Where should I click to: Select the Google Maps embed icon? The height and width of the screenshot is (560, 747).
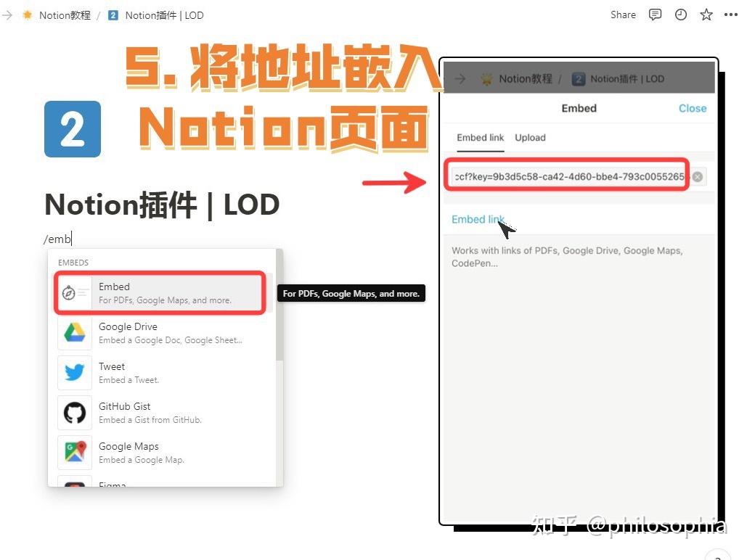click(x=73, y=452)
